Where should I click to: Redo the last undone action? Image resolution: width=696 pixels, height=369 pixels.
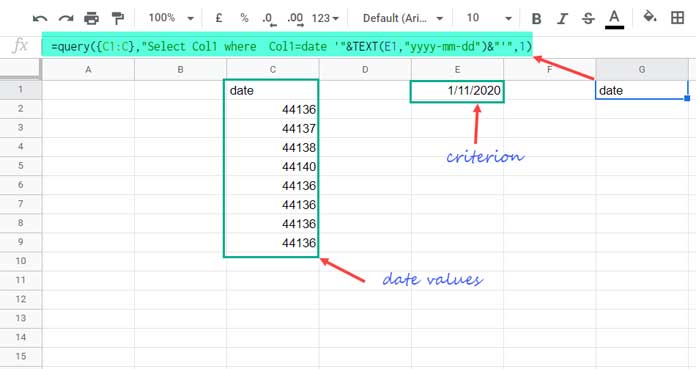click(66, 19)
